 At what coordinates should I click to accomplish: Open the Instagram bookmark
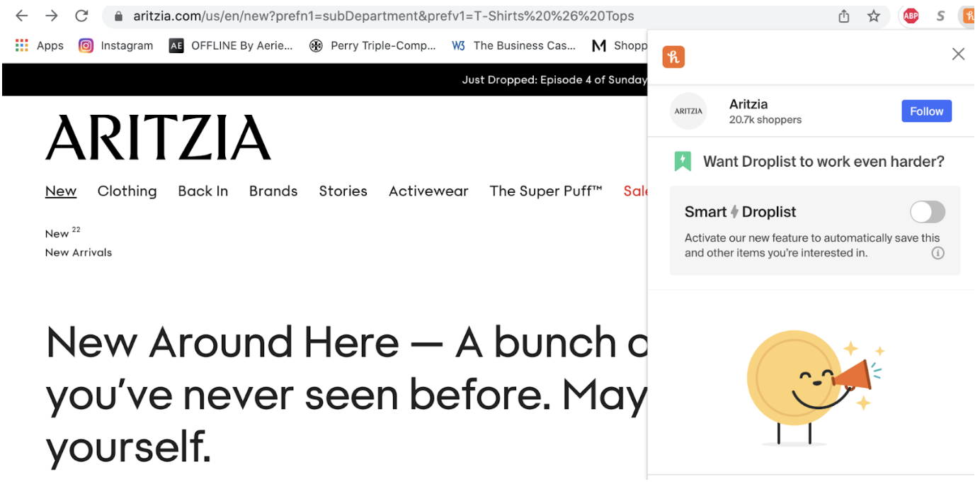click(116, 45)
